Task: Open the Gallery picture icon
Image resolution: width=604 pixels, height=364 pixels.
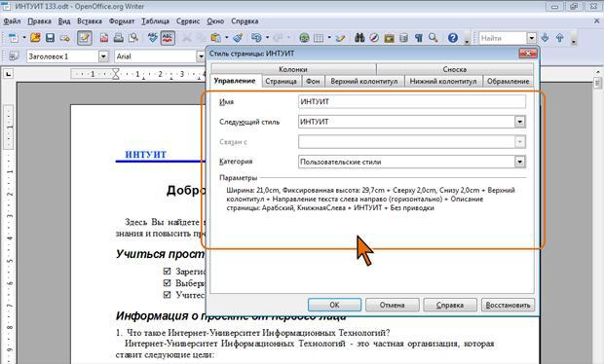Action: point(389,38)
